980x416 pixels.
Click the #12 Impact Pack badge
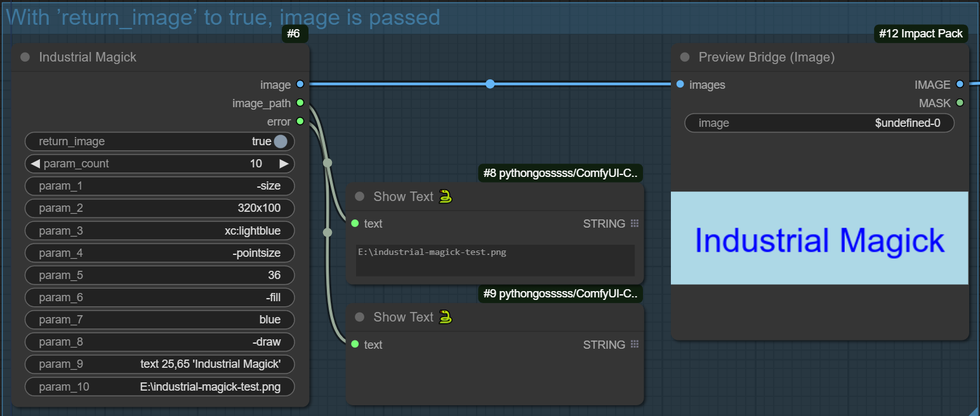920,34
